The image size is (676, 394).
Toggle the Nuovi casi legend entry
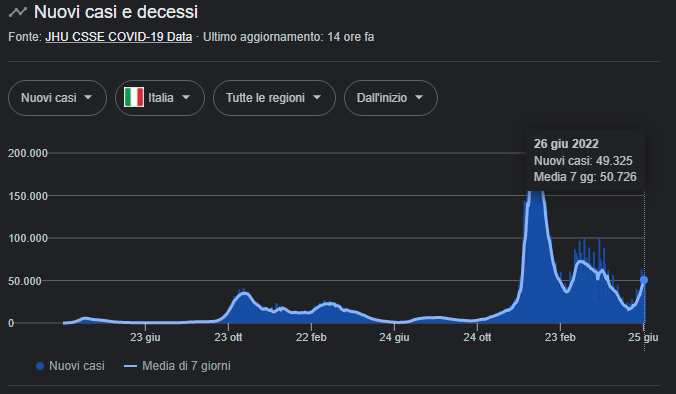click(70, 366)
